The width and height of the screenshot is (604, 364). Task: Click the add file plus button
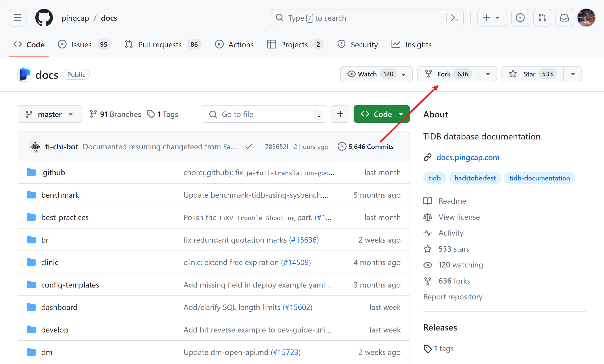click(x=340, y=114)
